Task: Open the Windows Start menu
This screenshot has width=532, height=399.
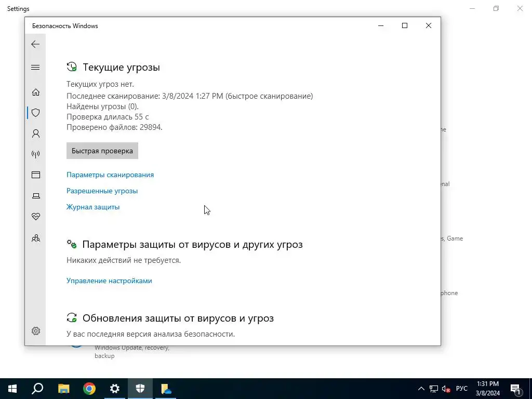Action: 12,389
